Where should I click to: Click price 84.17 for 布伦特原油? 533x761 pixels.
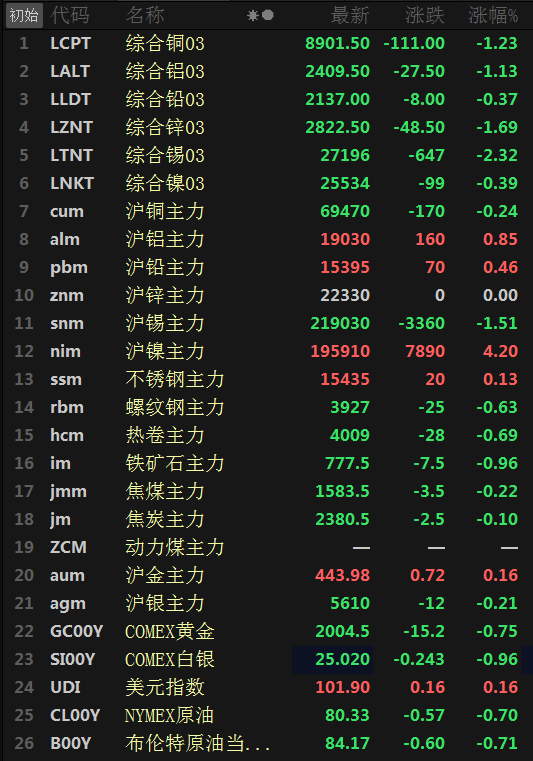pyautogui.click(x=348, y=743)
